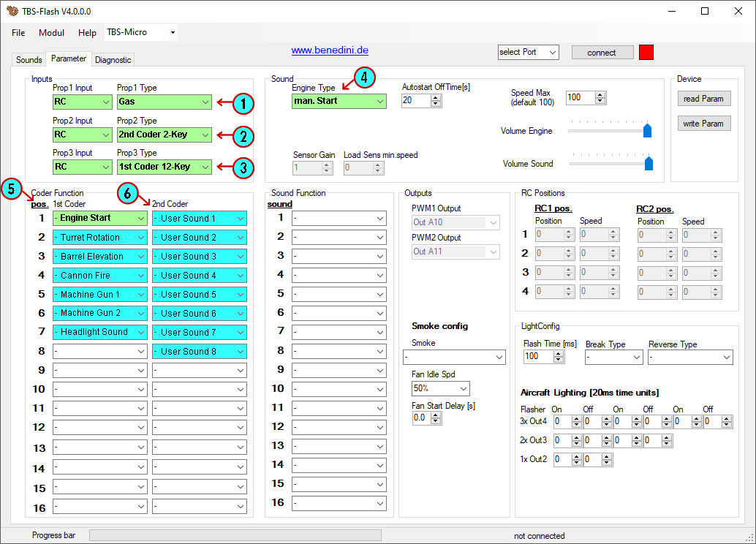Screen dimensions: 756x544
Task: Click the red connection status indicator
Action: (646, 52)
